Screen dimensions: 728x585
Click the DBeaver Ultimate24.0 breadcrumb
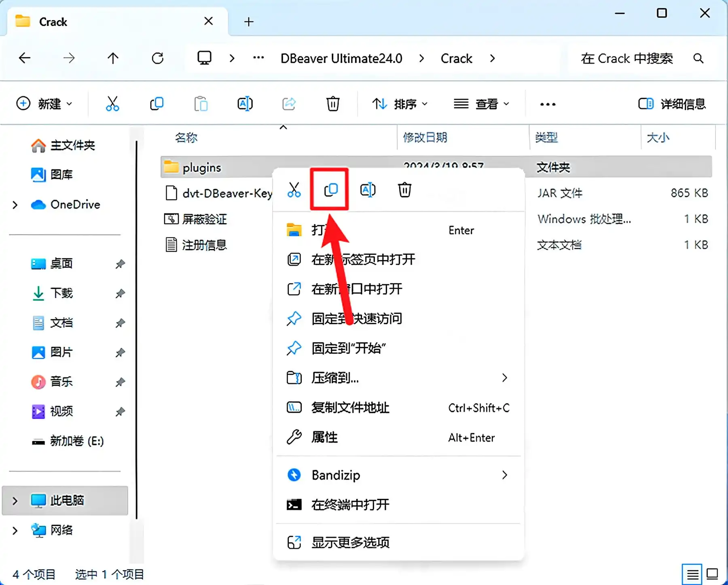(x=341, y=59)
